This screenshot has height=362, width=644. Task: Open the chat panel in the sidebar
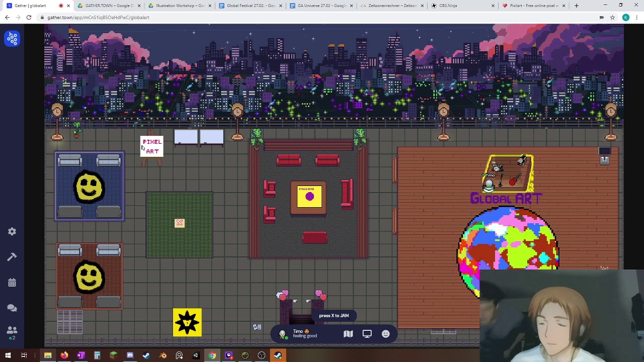(x=12, y=308)
